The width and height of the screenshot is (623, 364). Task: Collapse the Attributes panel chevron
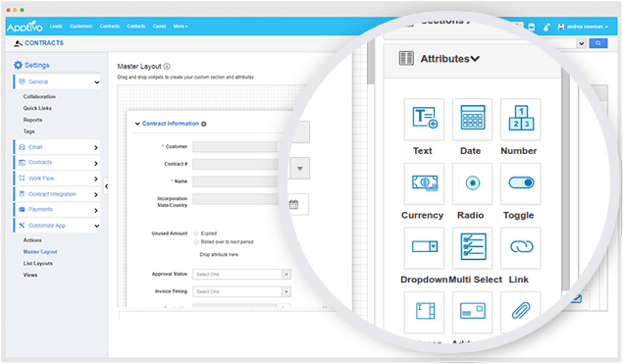(x=475, y=59)
